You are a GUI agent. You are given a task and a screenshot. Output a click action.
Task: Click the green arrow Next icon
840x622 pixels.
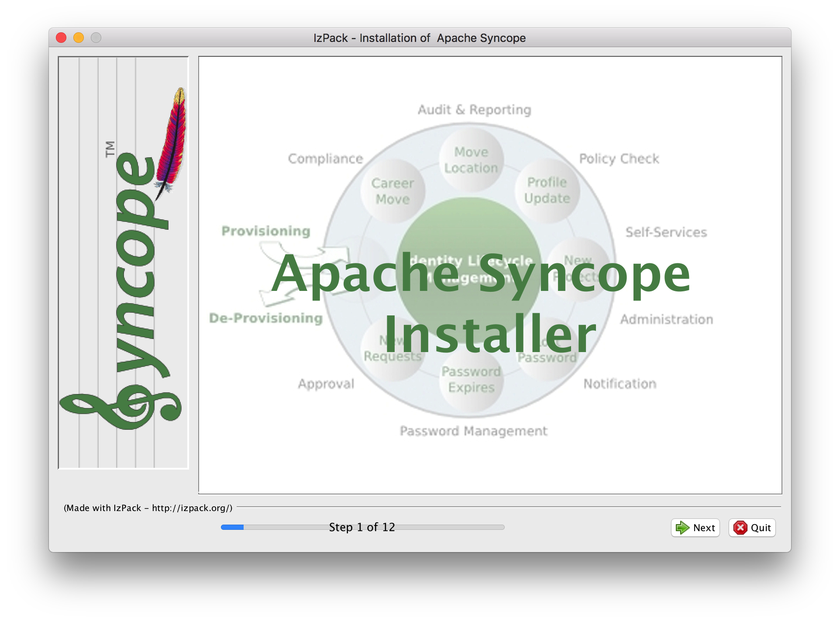point(682,528)
